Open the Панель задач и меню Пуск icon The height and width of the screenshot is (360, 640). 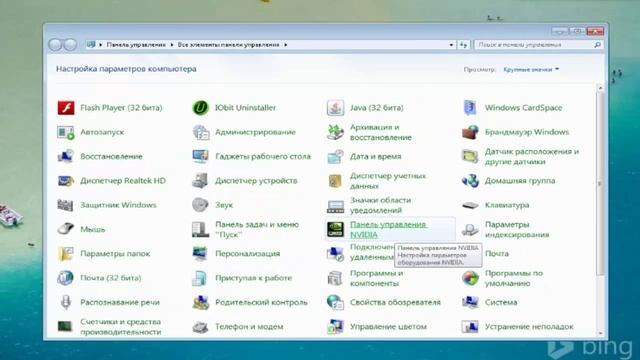(x=200, y=229)
